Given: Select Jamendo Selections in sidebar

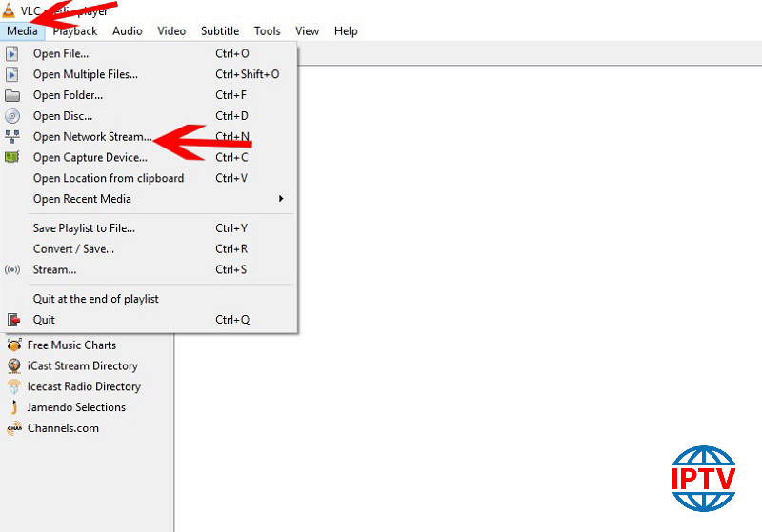Looking at the screenshot, I should coord(76,407).
